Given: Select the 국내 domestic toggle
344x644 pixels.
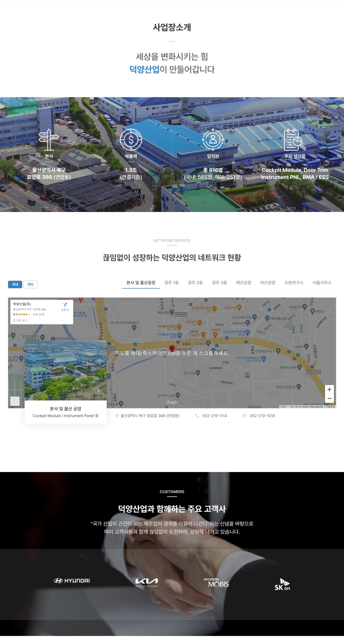Looking at the screenshot, I should (15, 284).
